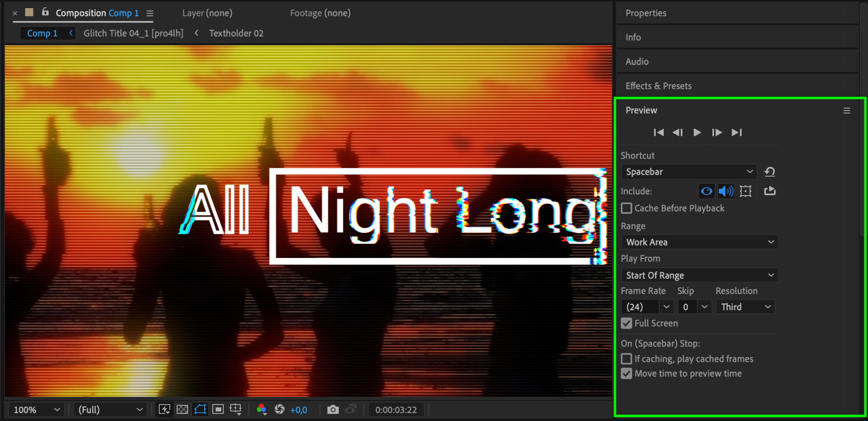Screen dimensions: 868x421
Task: Enable Cache Before Playback
Action: [626, 208]
